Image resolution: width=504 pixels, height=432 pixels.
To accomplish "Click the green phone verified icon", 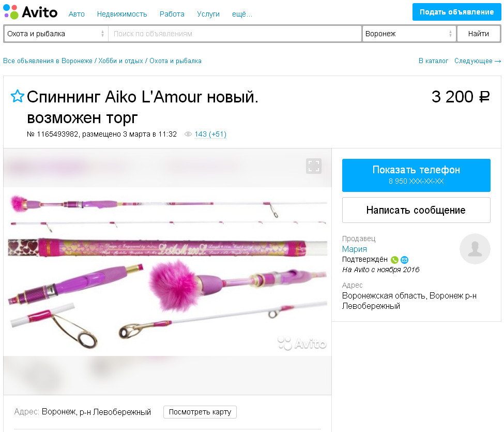I will (394, 260).
